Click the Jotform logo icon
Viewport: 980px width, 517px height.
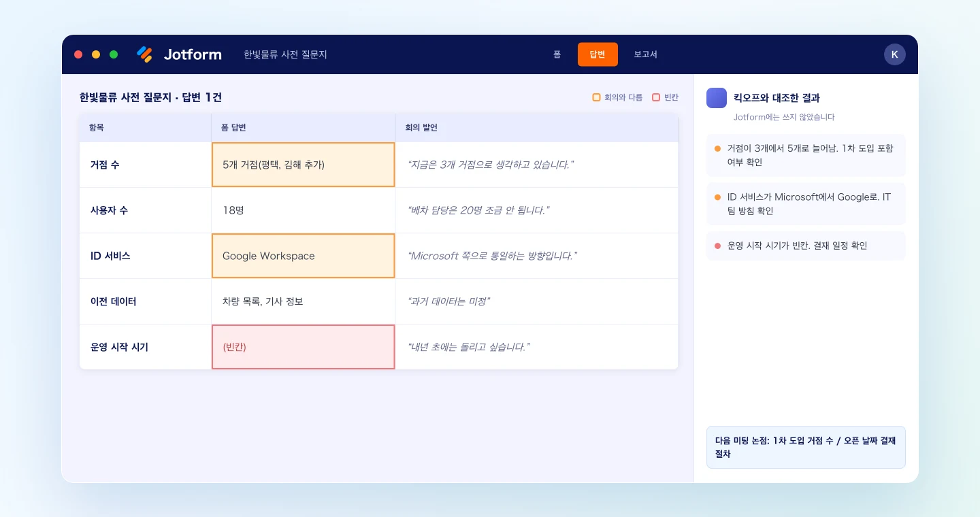pyautogui.click(x=145, y=54)
